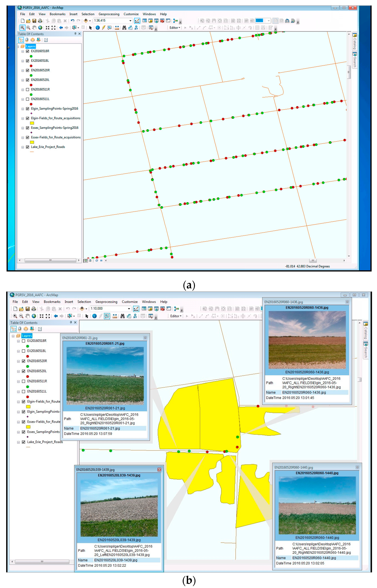Click the yellow Elgin-Fields symbol swatch in window (b)
The image size is (377, 588).
(28, 407)
